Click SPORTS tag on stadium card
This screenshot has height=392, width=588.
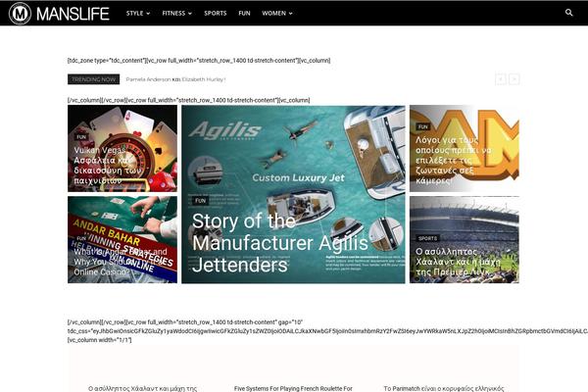(x=427, y=238)
